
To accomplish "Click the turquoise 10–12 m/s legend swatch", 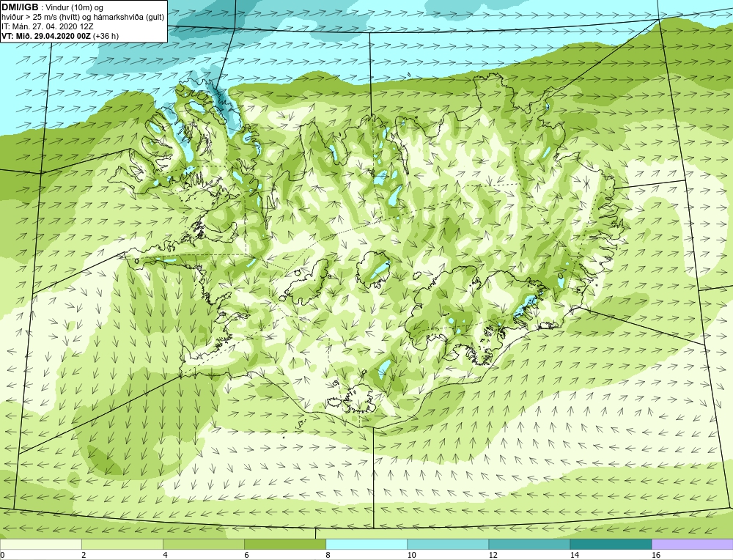I will [447, 544].
